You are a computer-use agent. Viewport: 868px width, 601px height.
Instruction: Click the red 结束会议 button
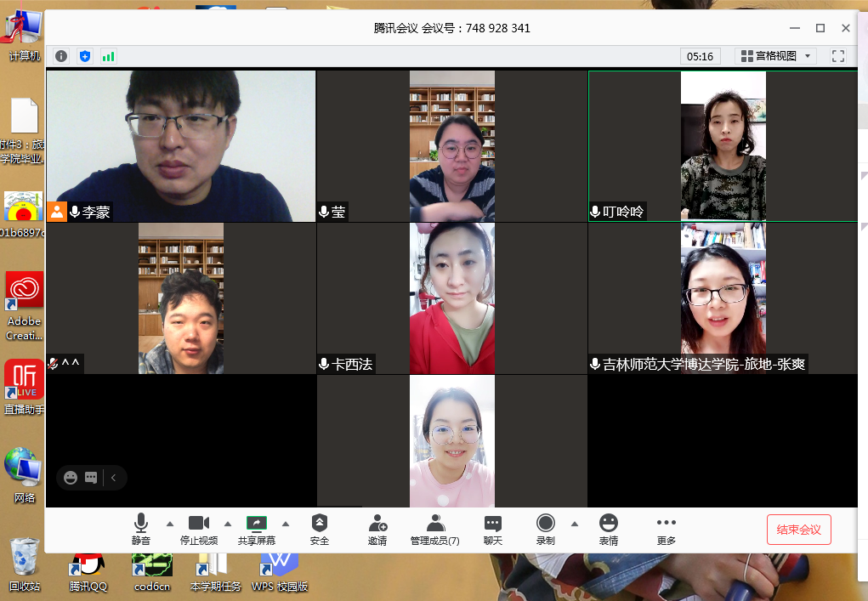pyautogui.click(x=798, y=530)
